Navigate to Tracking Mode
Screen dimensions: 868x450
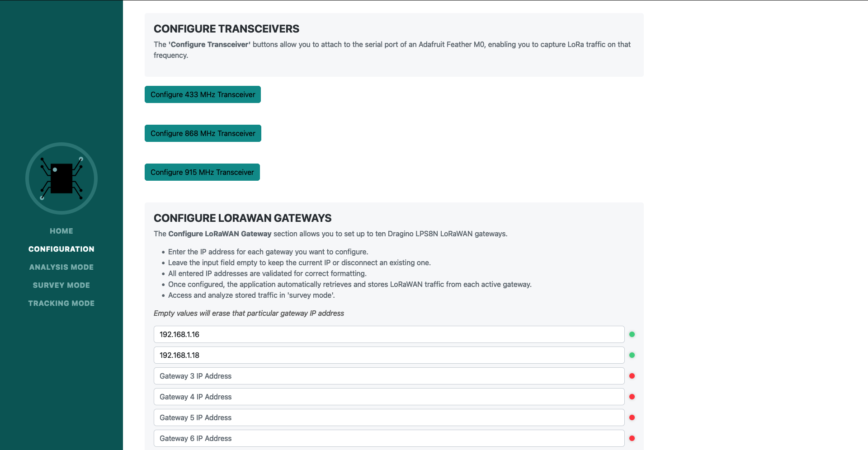pos(61,303)
